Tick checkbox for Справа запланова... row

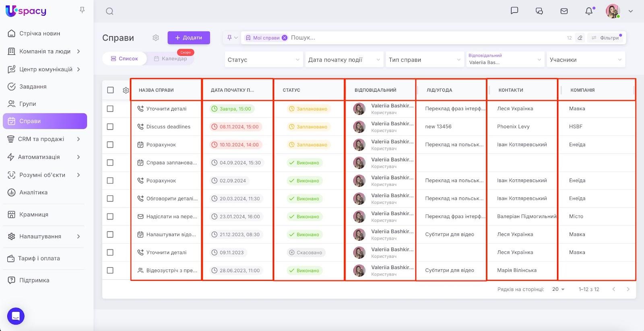coord(110,162)
